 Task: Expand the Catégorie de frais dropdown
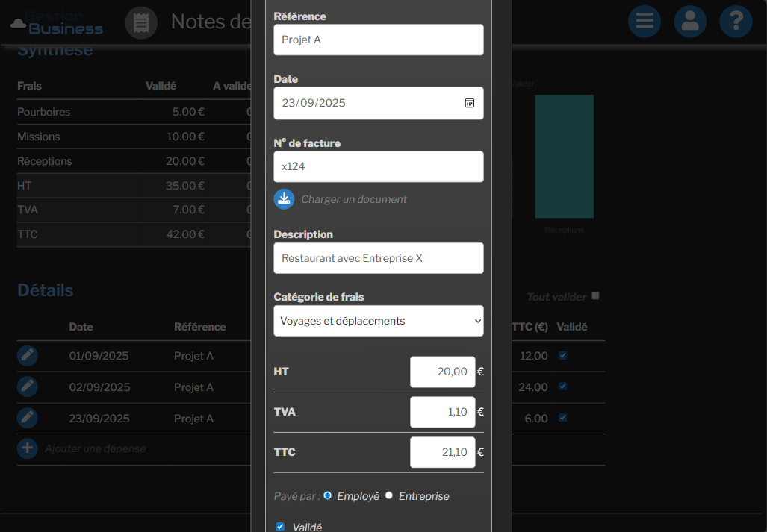[x=379, y=321]
